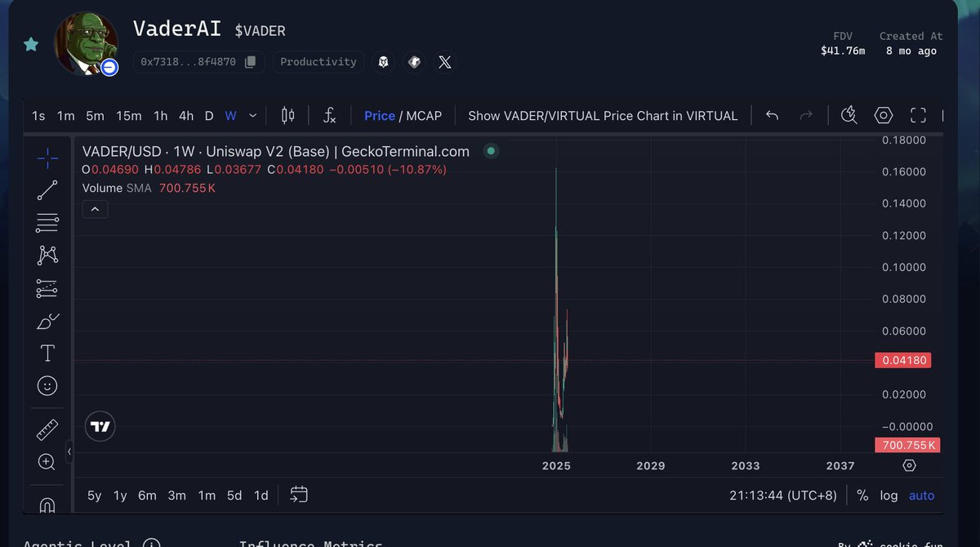Expand the timeframe dropdown chevron

(252, 116)
